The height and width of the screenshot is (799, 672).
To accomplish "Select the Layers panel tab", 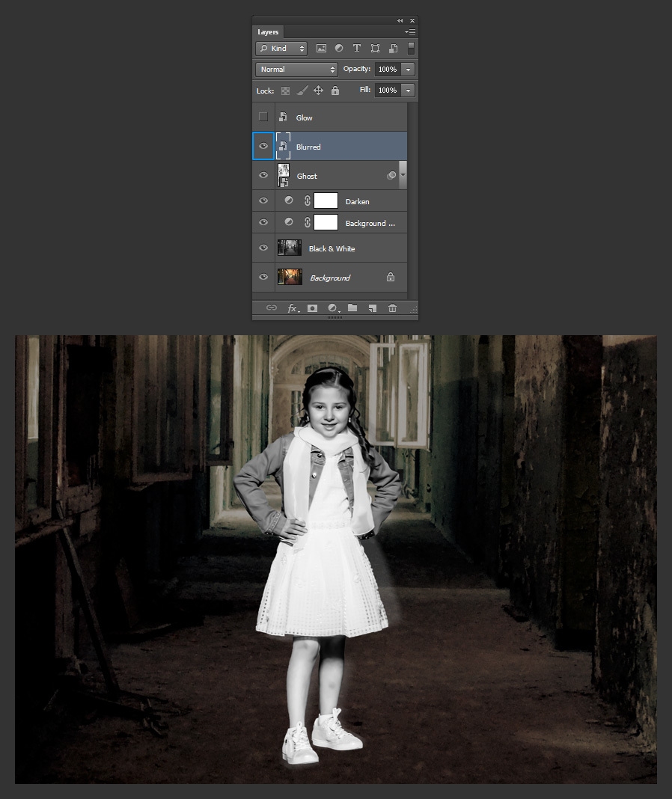I will (x=268, y=31).
